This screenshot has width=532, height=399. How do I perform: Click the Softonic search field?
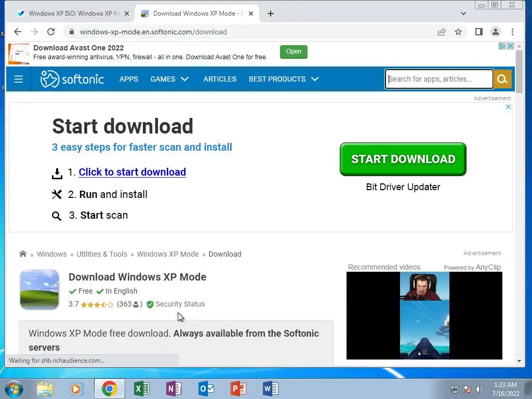[438, 79]
